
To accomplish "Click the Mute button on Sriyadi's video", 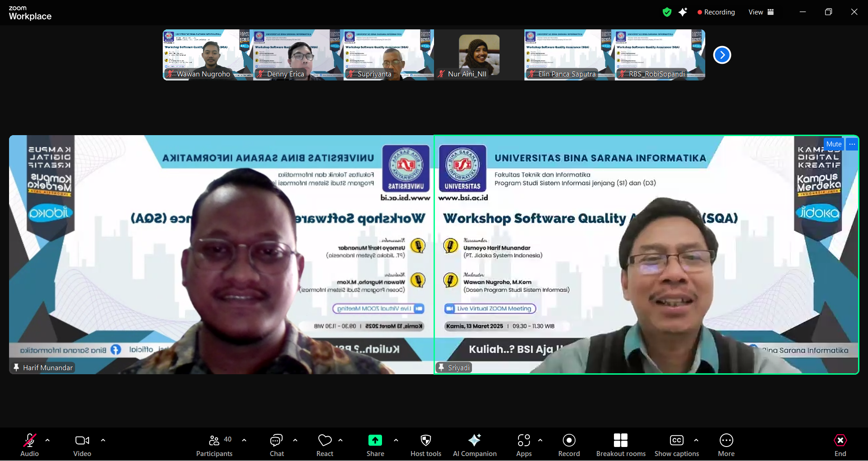I will 834,144.
